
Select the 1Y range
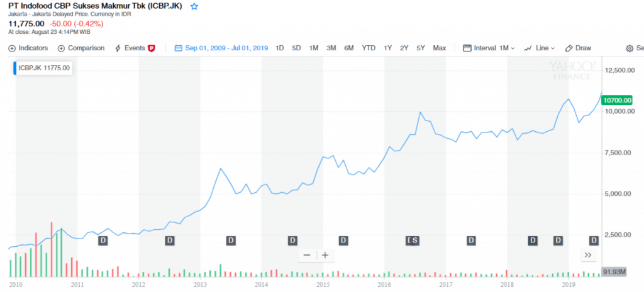tap(387, 48)
